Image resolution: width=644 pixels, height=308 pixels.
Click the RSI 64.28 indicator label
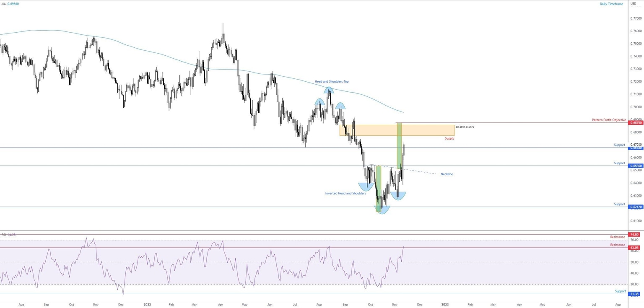tap(8, 235)
